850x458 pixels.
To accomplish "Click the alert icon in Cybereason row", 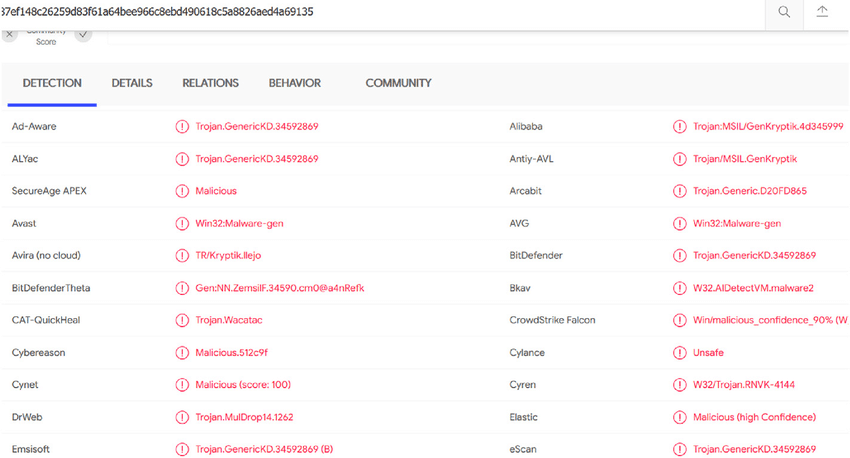I will tap(182, 352).
